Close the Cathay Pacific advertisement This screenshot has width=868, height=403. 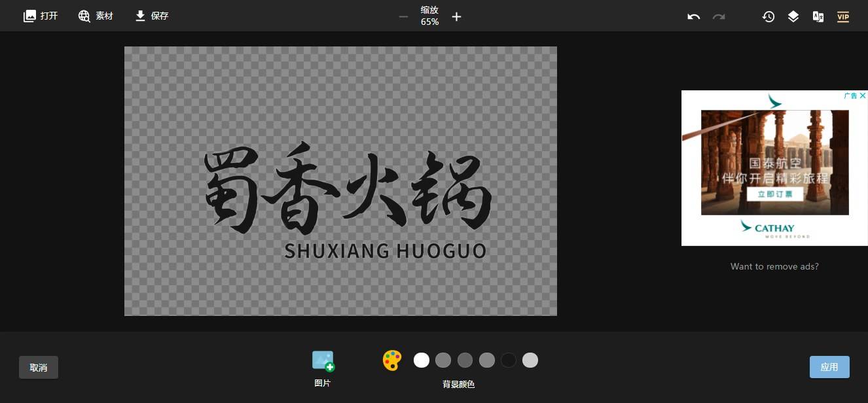pos(862,96)
